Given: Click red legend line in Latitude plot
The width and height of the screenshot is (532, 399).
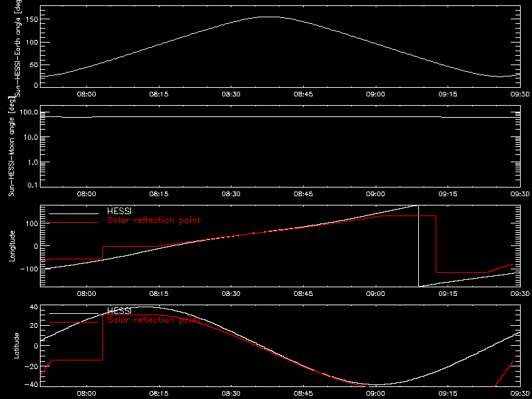Looking at the screenshot, I should (x=74, y=322).
